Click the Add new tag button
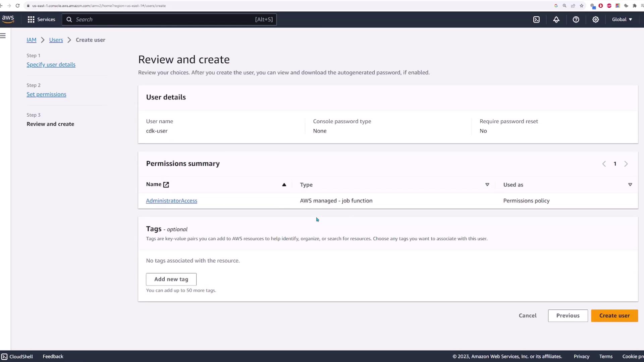Viewport: 644px width, 362px height. point(171,279)
